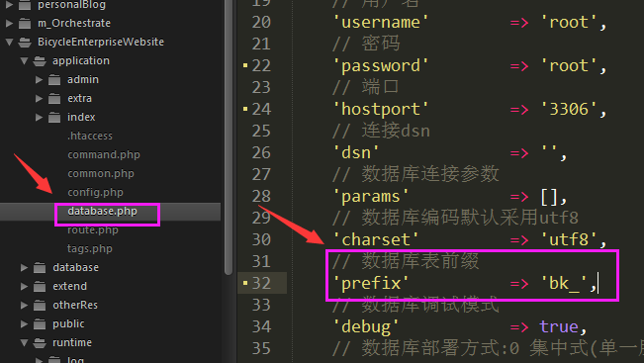Click the database folder icon

(x=40, y=268)
